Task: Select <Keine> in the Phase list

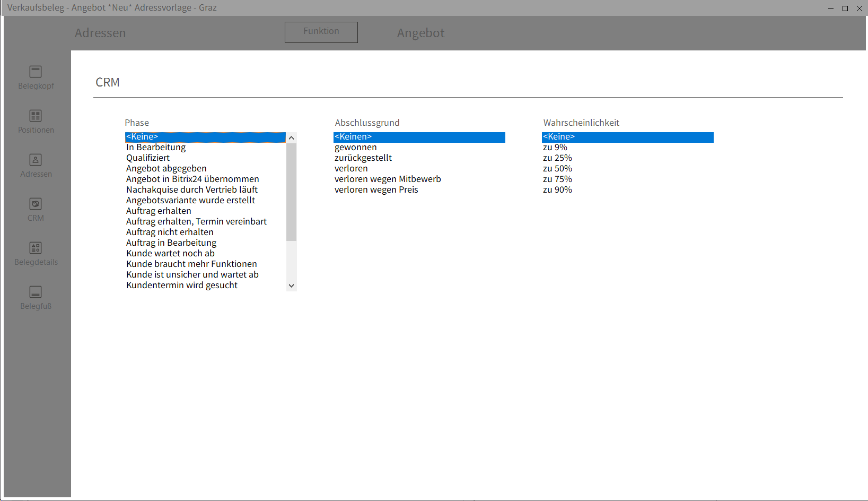Action: click(205, 137)
